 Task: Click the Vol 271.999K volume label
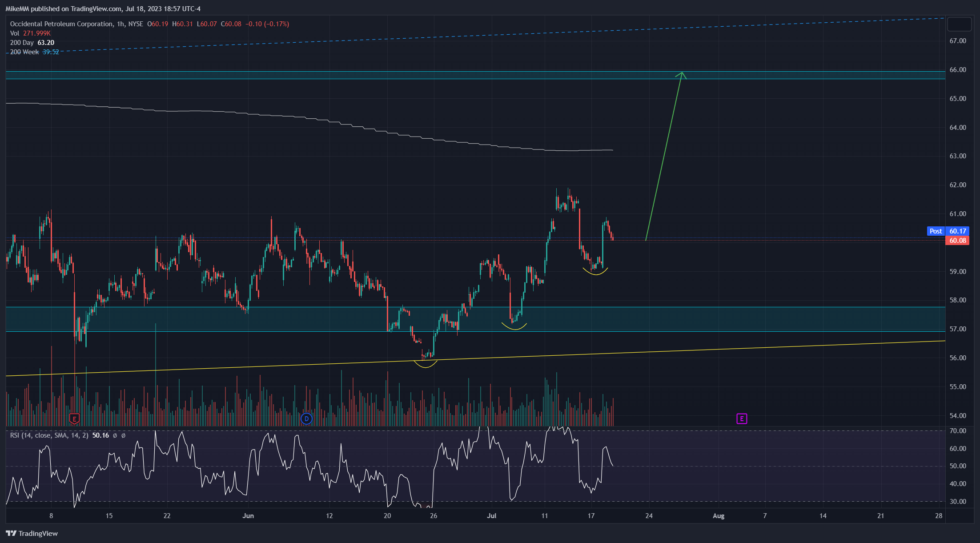point(30,33)
